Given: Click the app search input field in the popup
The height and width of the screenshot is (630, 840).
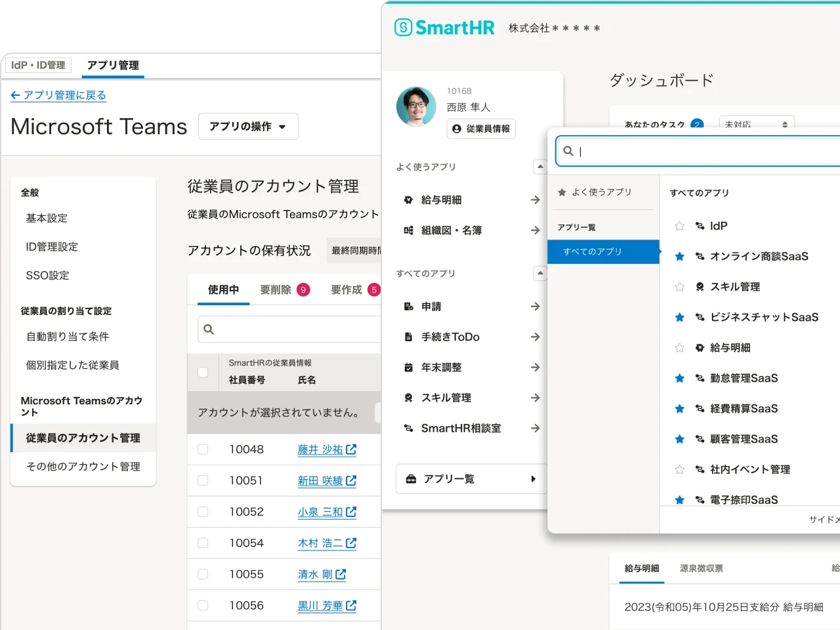Looking at the screenshot, I should tap(698, 151).
